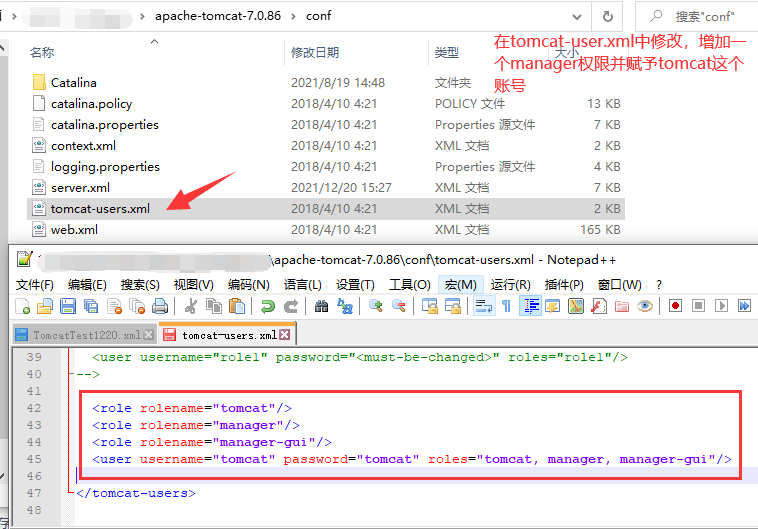Image resolution: width=758 pixels, height=529 pixels.
Task: Expand chevron before conf in breadcrumb
Action: point(293,16)
